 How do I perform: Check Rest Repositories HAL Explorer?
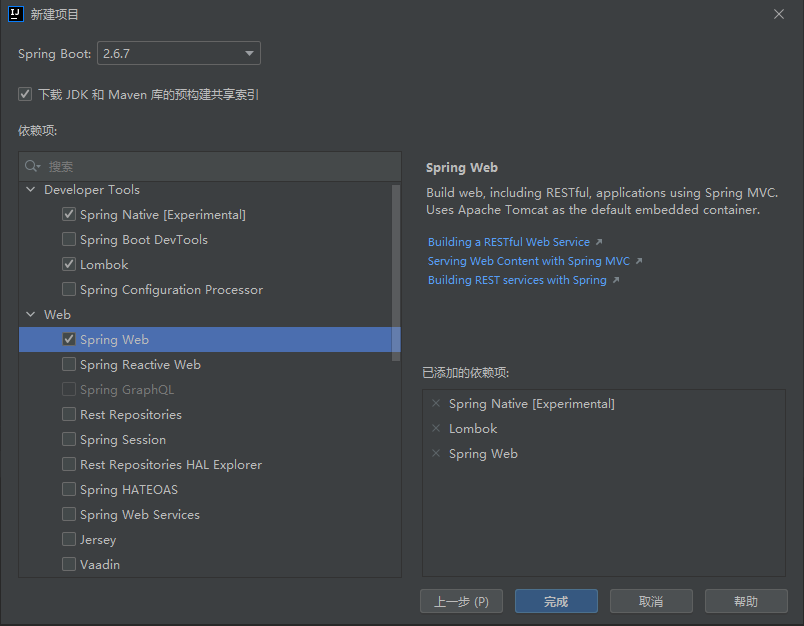(69, 465)
